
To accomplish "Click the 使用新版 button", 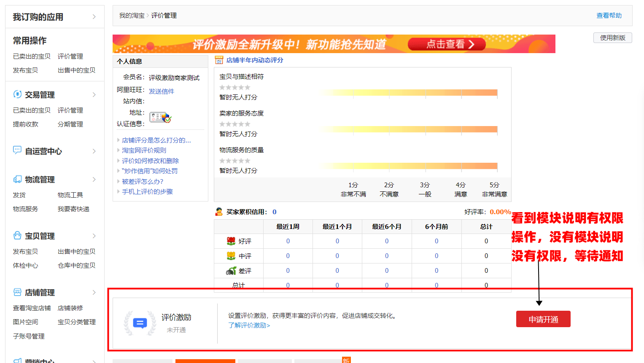I will [x=613, y=38].
